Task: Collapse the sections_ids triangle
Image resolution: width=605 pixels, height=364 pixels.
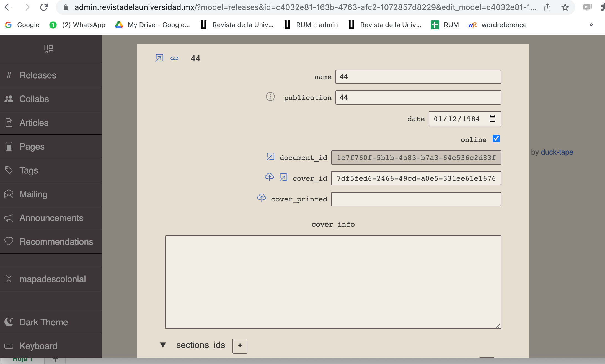Action: point(163,345)
